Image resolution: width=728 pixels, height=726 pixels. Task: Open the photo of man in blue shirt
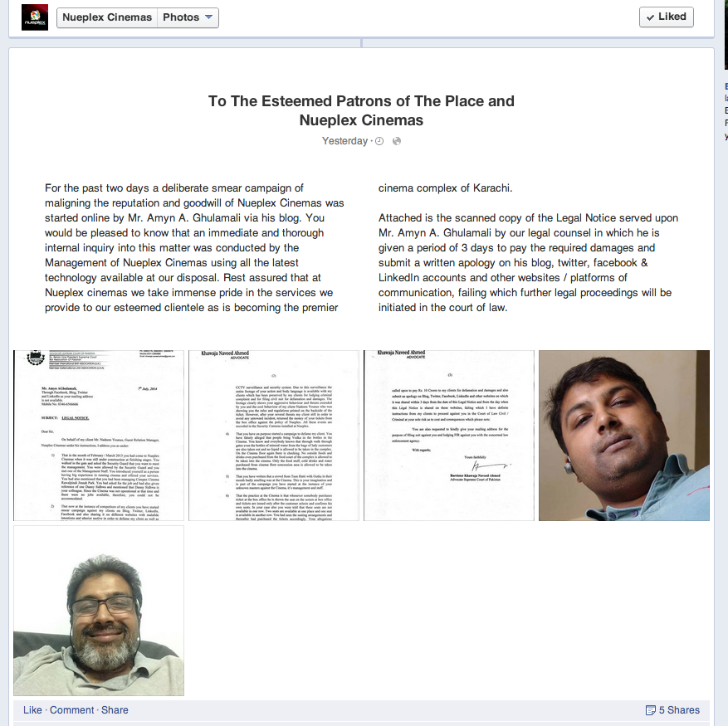click(x=624, y=436)
